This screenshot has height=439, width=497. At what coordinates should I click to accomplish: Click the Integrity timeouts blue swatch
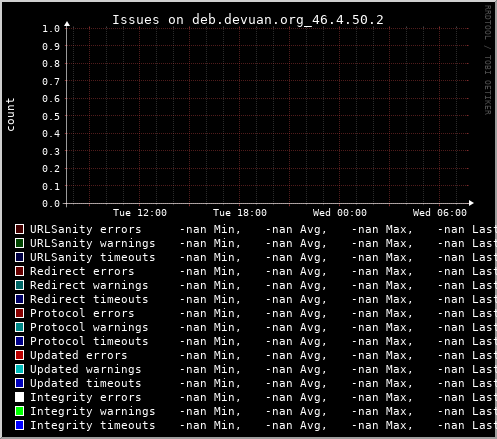(x=19, y=425)
